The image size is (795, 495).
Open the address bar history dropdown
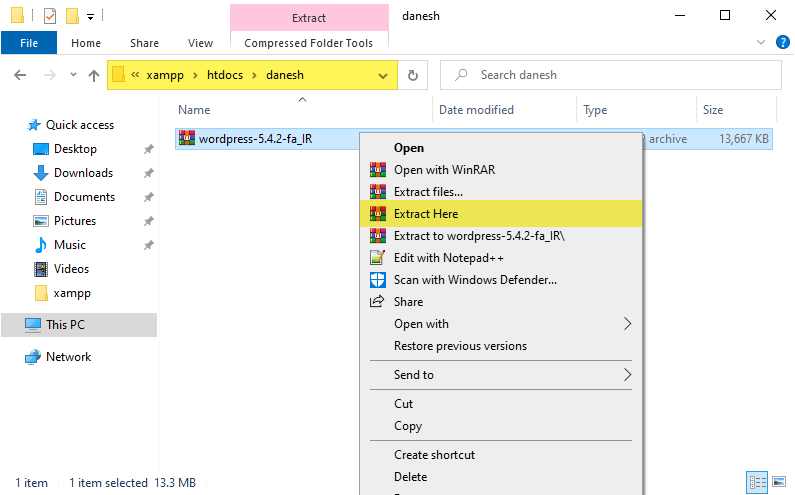tap(383, 76)
